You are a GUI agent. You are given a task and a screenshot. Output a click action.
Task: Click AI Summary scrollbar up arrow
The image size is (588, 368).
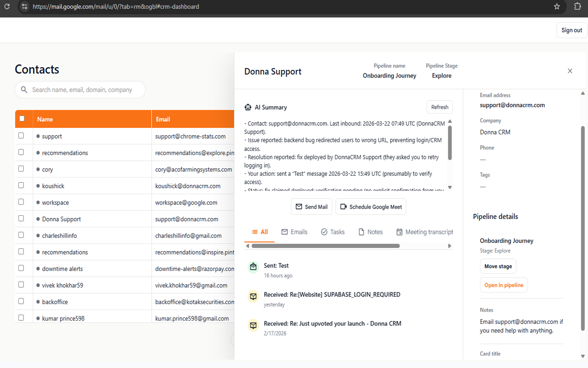tap(450, 121)
